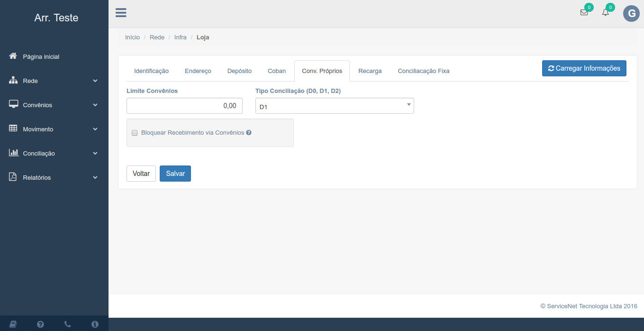The width and height of the screenshot is (644, 331).
Task: Switch to the Recarga tab
Action: pyautogui.click(x=370, y=71)
